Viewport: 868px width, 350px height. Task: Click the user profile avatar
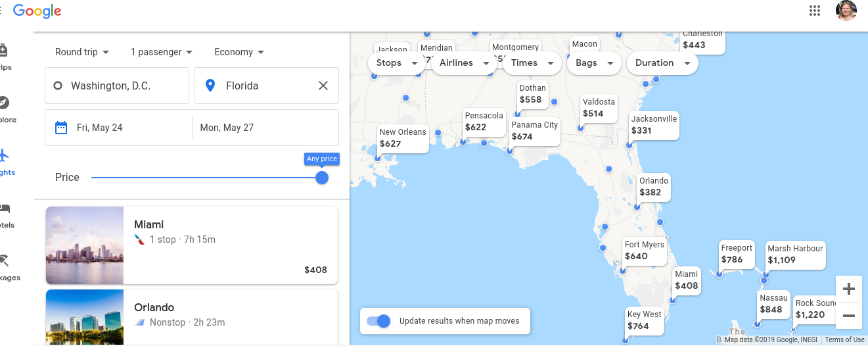click(x=846, y=11)
